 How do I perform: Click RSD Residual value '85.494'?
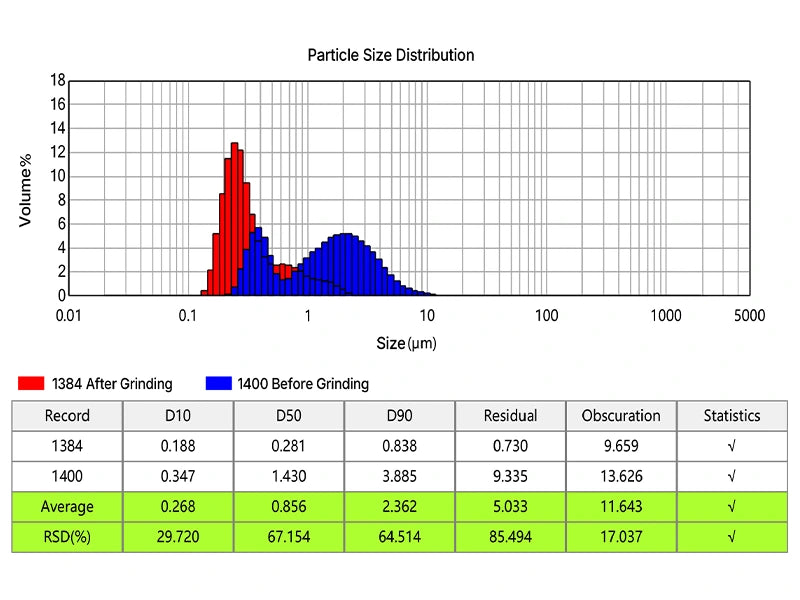(510, 537)
